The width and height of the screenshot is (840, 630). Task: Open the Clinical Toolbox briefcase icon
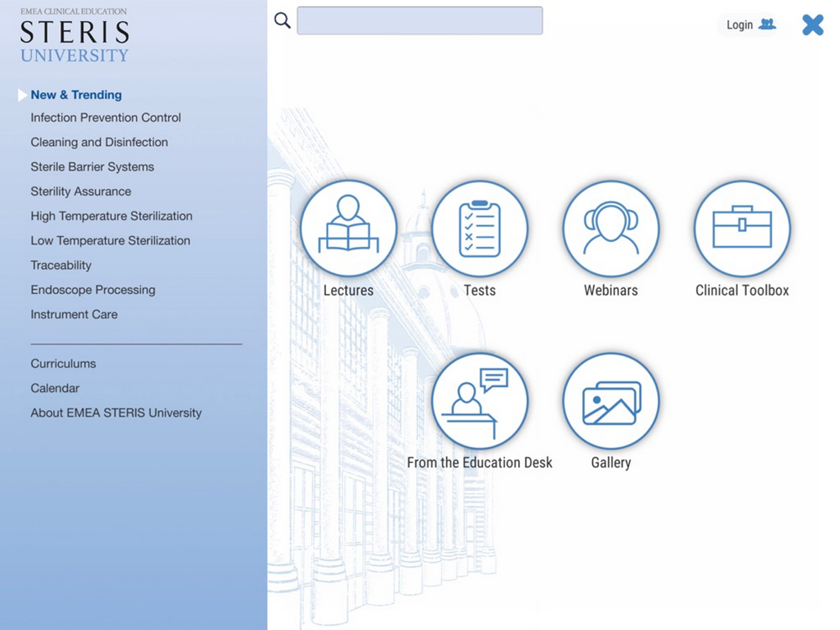pos(742,228)
